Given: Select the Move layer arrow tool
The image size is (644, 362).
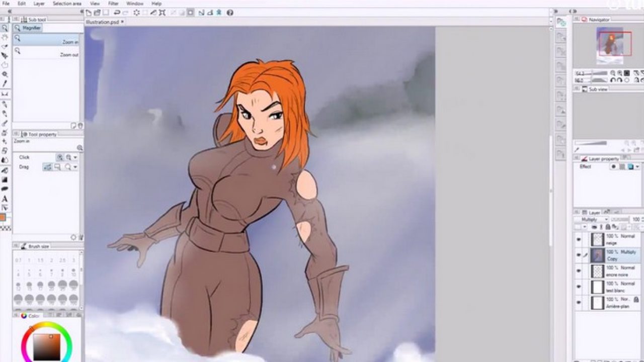Looking at the screenshot, I should 5,56.
